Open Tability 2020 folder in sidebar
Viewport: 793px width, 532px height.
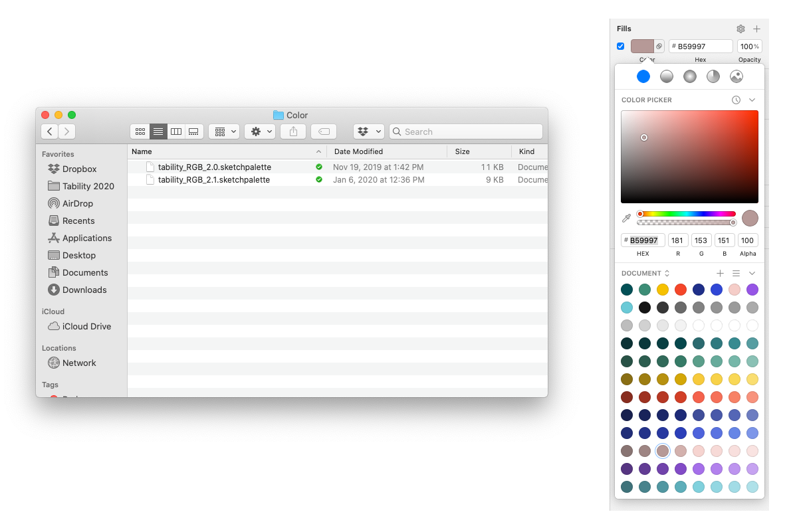(81, 186)
